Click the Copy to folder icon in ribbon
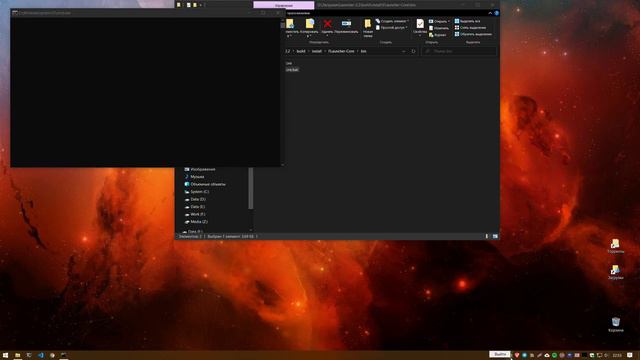640x360 pixels. tap(310, 24)
